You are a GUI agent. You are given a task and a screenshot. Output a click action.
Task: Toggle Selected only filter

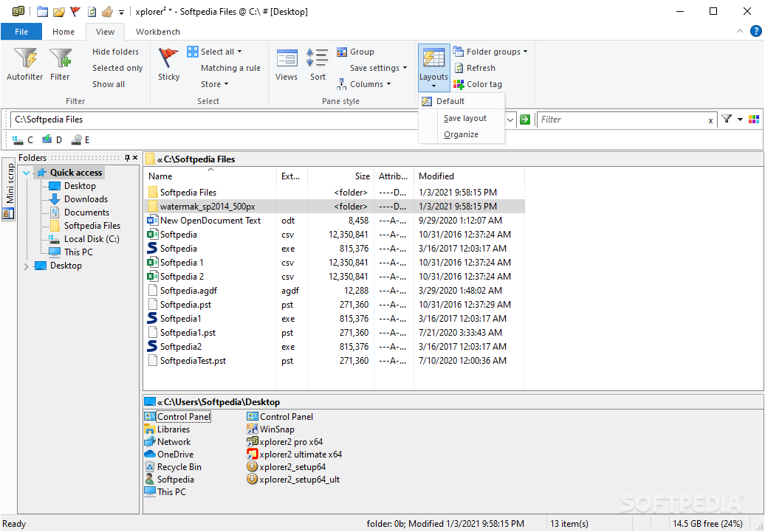[x=117, y=68]
